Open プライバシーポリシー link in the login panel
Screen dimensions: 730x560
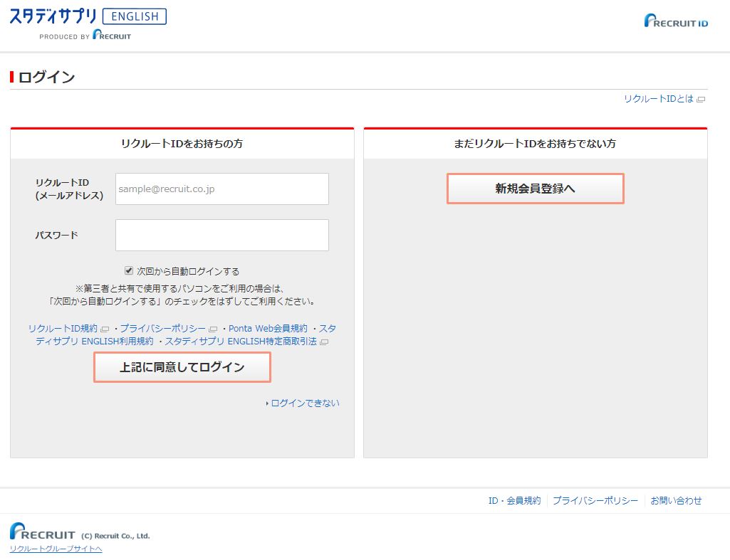(162, 329)
